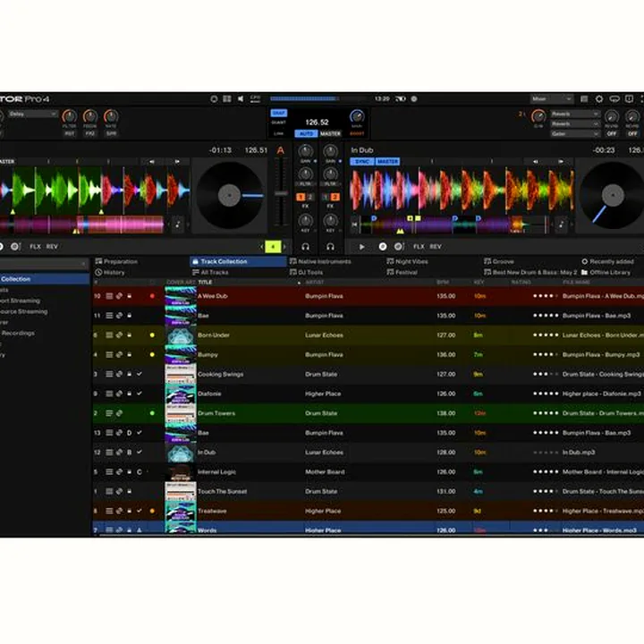Image resolution: width=644 pixels, height=644 pixels.
Task: Open the Native Instruments favorite
Action: tap(320, 261)
